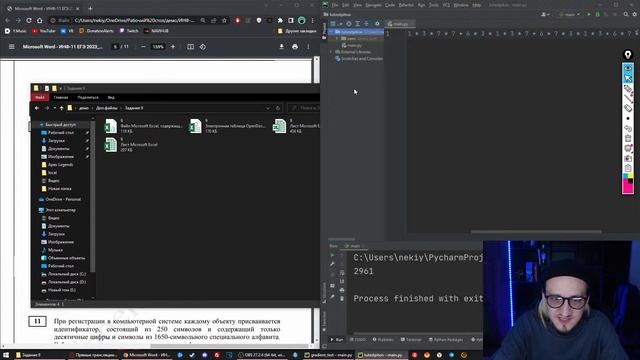
Task: Open the PyCharm Run menu
Action: point(422,5)
